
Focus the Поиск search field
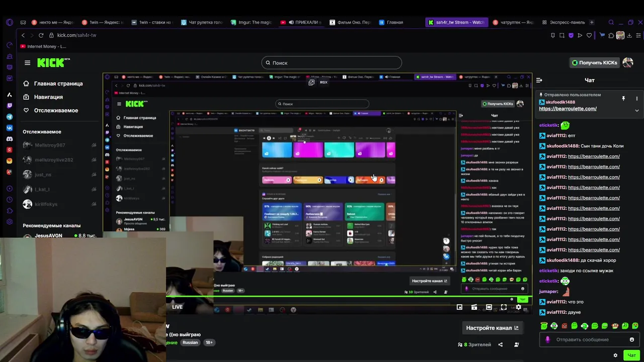tap(332, 63)
